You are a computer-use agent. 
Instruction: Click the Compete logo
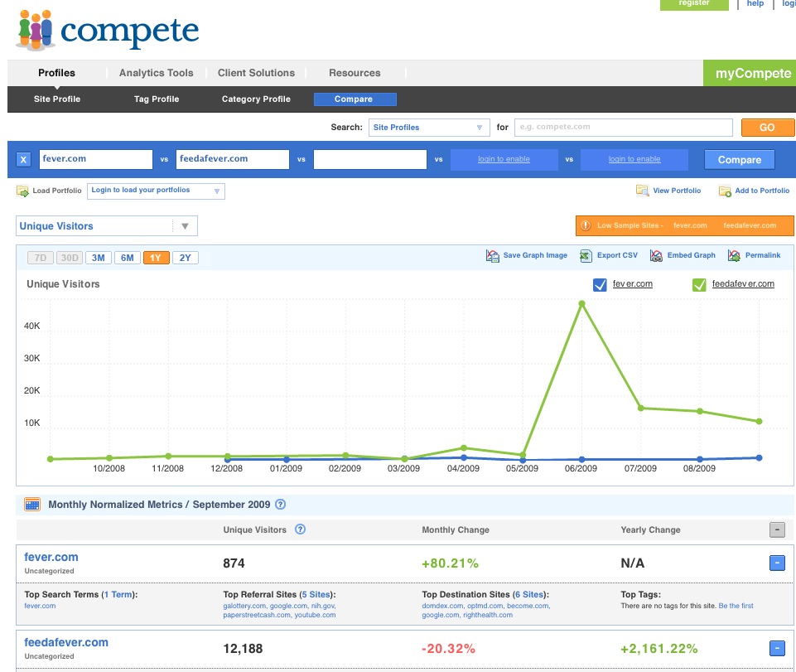107,31
